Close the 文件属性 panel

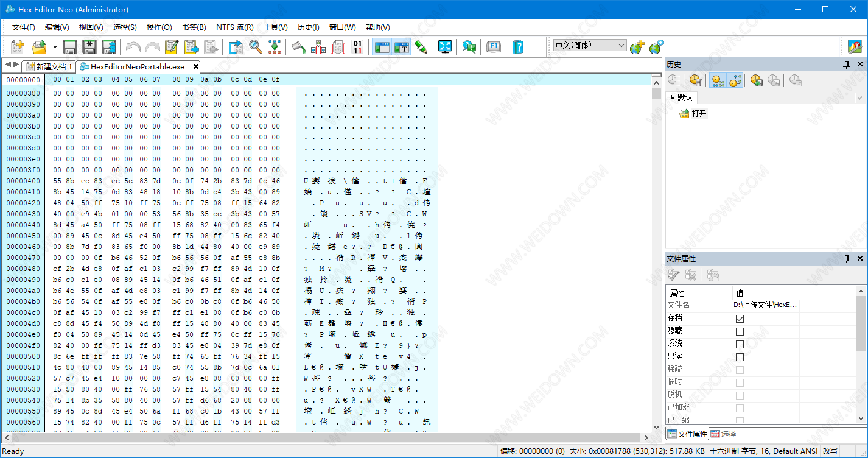860,259
